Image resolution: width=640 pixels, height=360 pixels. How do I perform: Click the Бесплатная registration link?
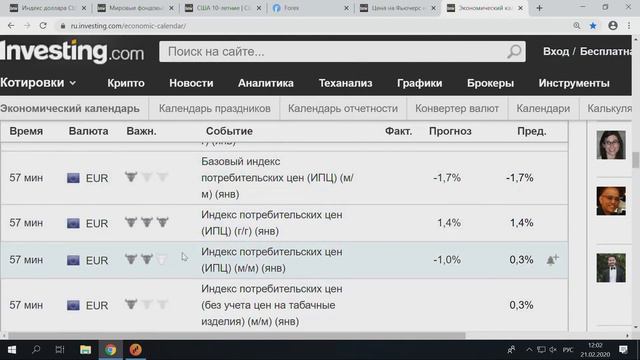coord(606,51)
